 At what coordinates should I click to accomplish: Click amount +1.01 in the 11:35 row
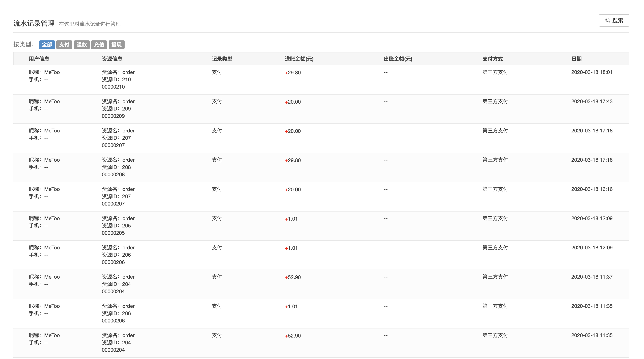point(291,307)
